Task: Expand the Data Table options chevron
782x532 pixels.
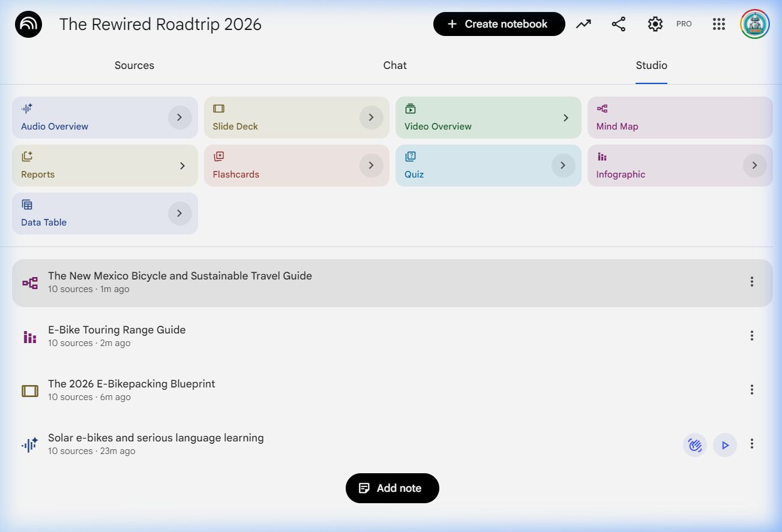Action: 179,214
